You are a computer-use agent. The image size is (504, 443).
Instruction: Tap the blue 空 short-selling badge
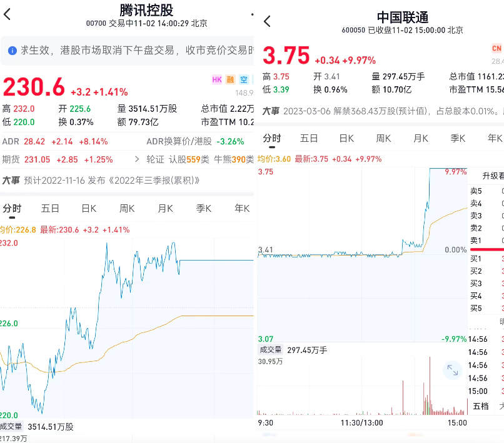click(x=244, y=80)
